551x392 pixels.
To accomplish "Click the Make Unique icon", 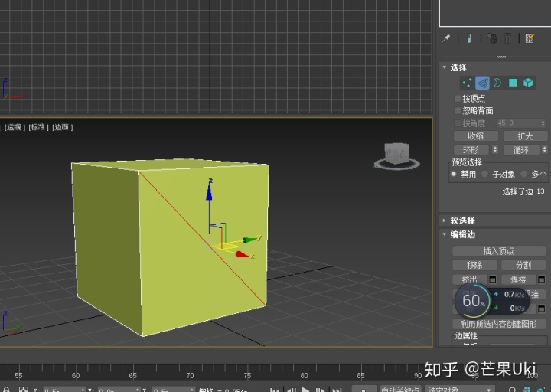I will [x=491, y=38].
